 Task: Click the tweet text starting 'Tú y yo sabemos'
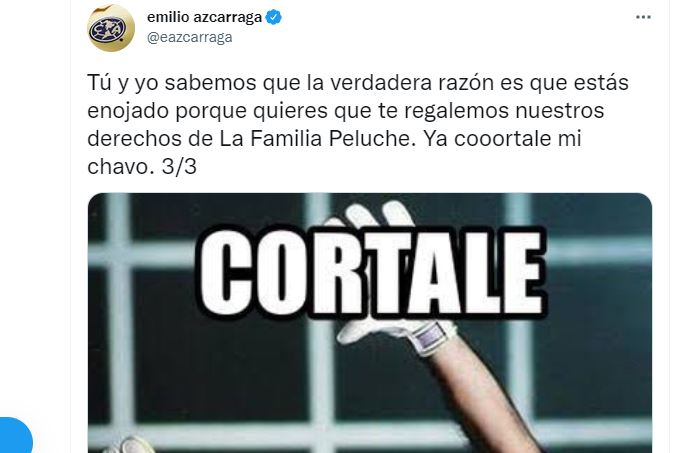click(x=358, y=125)
